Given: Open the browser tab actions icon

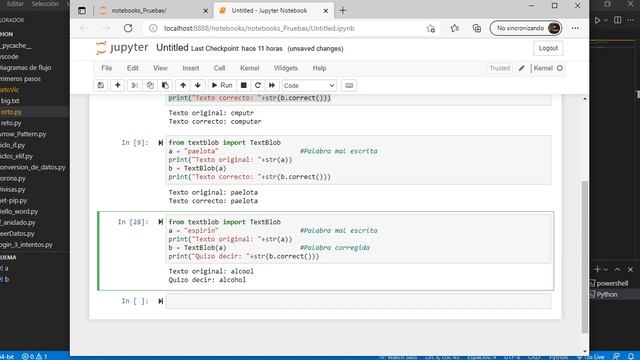Looking at the screenshot, I should coord(82,11).
